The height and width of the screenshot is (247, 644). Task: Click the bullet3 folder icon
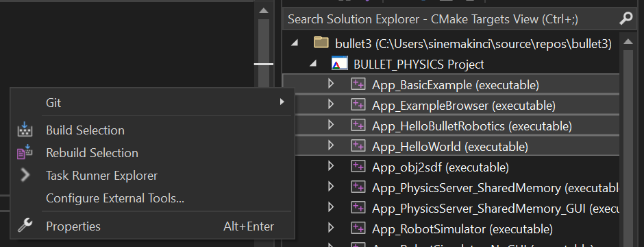pyautogui.click(x=321, y=43)
